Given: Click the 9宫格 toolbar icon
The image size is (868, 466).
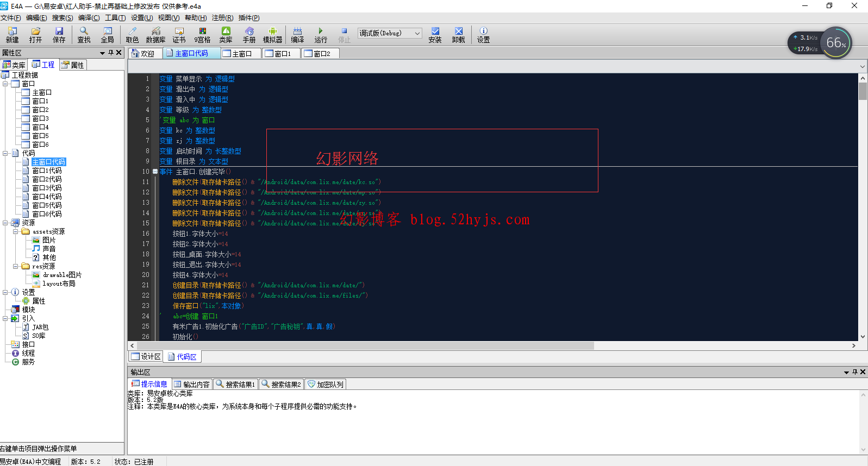Looking at the screenshot, I should click(202, 35).
